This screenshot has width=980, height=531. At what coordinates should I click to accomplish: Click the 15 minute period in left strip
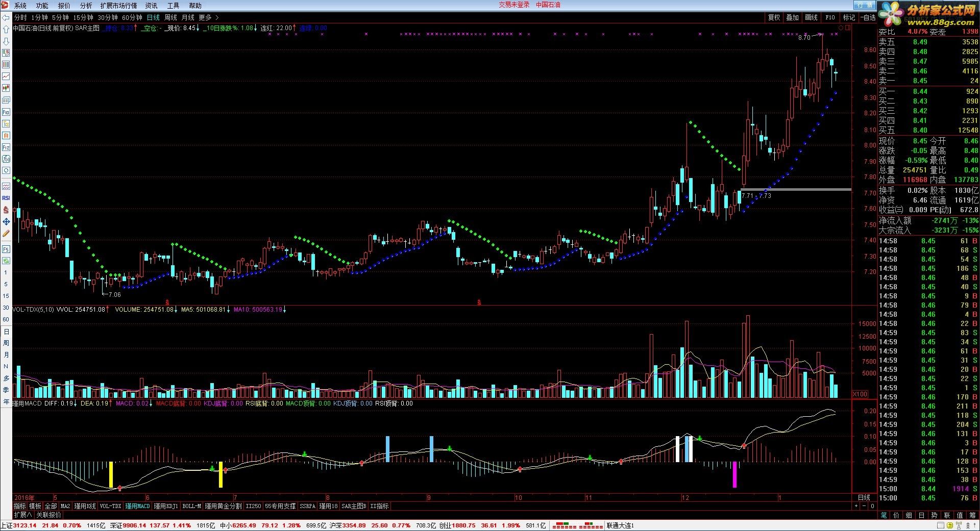(x=6, y=296)
